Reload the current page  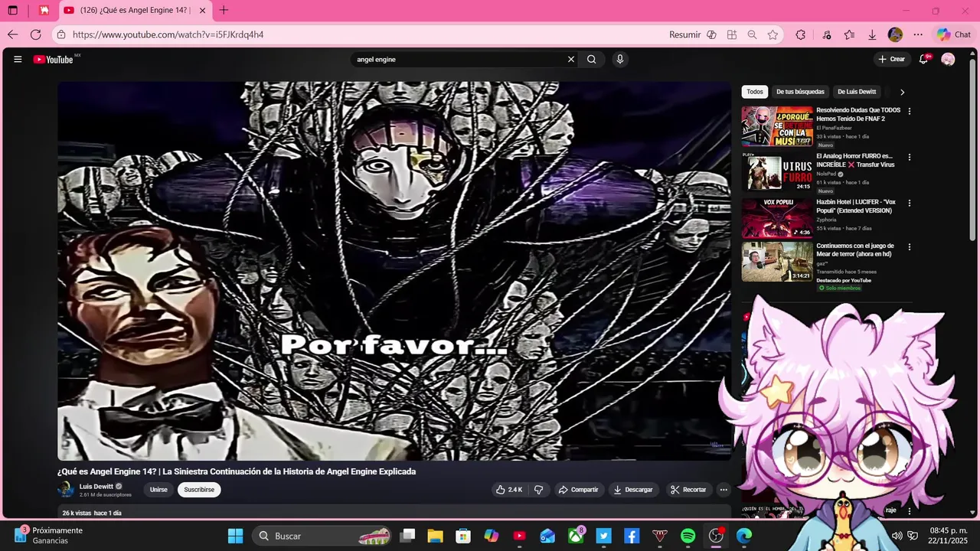click(x=35, y=34)
